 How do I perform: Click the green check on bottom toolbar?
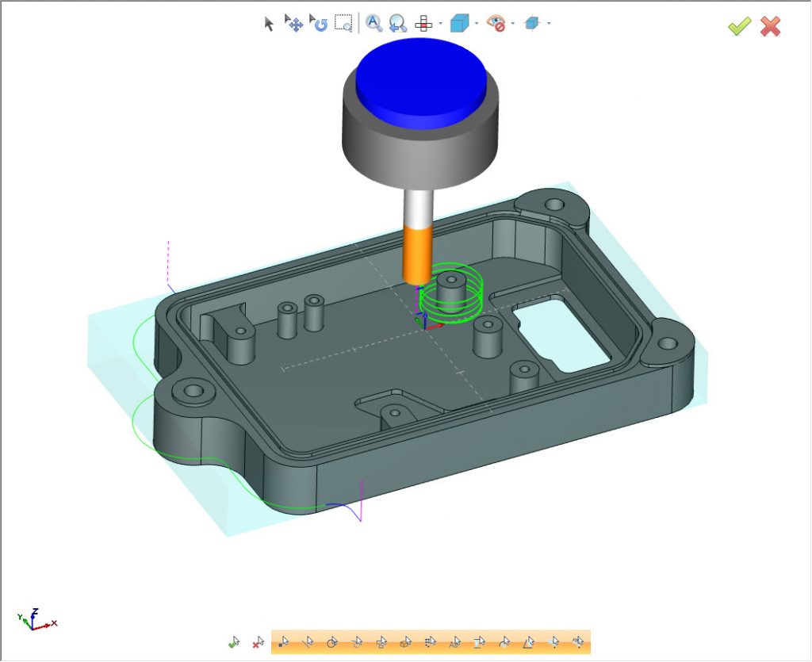235,641
